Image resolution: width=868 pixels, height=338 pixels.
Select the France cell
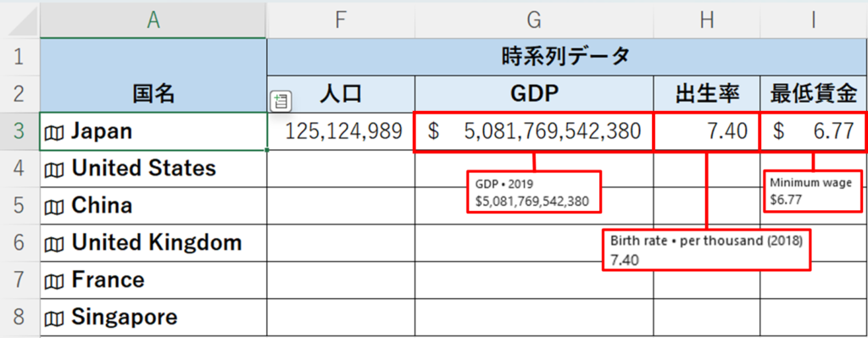(x=153, y=280)
